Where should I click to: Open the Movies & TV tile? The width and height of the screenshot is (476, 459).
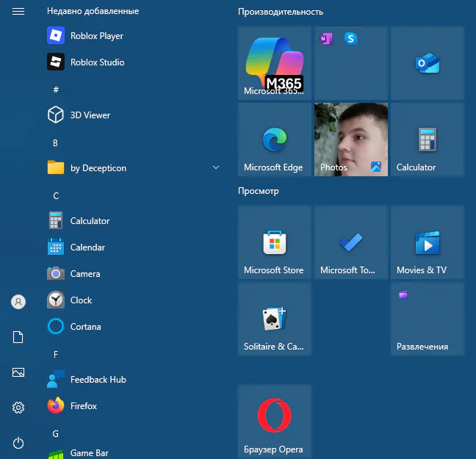428,242
